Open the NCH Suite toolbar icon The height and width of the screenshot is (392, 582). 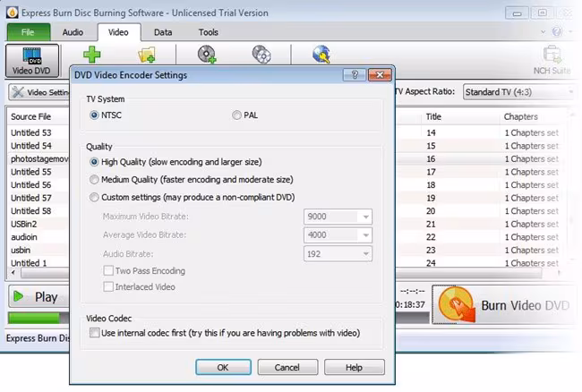(552, 60)
